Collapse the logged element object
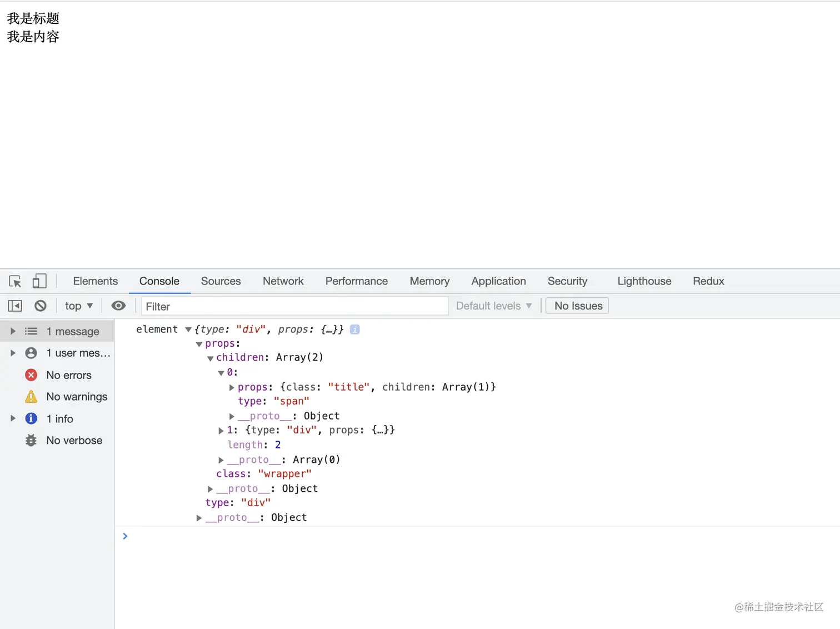840x629 pixels. (x=188, y=330)
